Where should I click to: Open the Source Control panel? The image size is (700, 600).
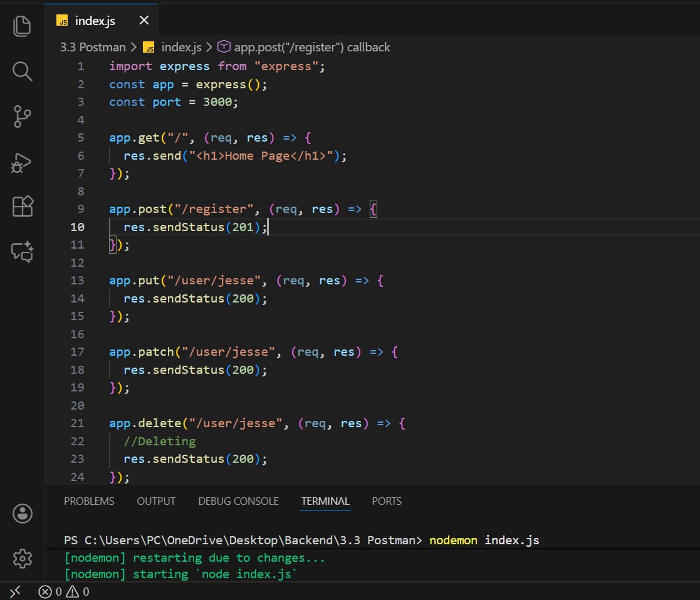coord(21,116)
